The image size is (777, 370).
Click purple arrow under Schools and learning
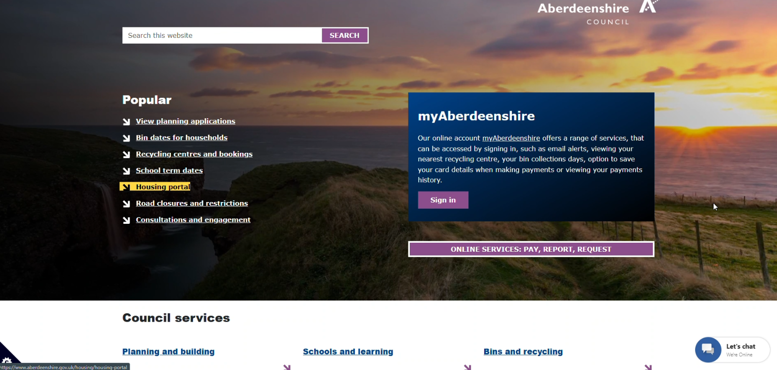467,368
